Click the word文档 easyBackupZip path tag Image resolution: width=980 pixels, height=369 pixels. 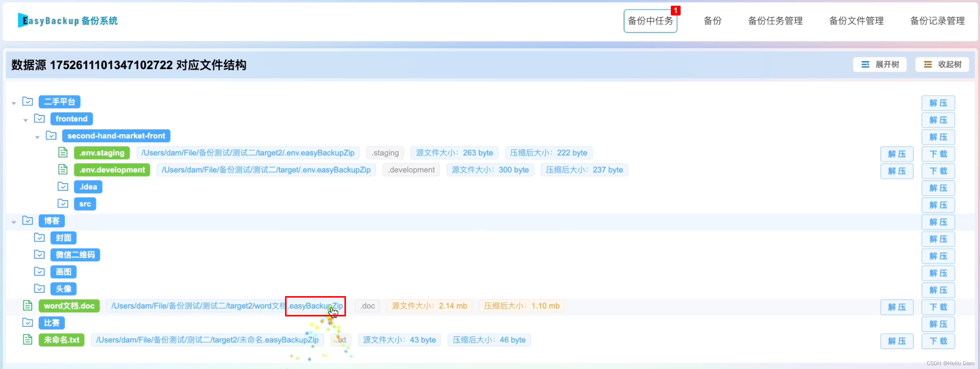click(x=227, y=306)
